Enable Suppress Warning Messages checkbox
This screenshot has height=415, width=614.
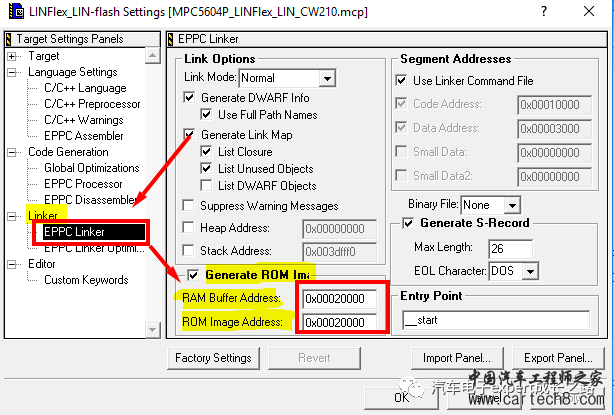(188, 206)
